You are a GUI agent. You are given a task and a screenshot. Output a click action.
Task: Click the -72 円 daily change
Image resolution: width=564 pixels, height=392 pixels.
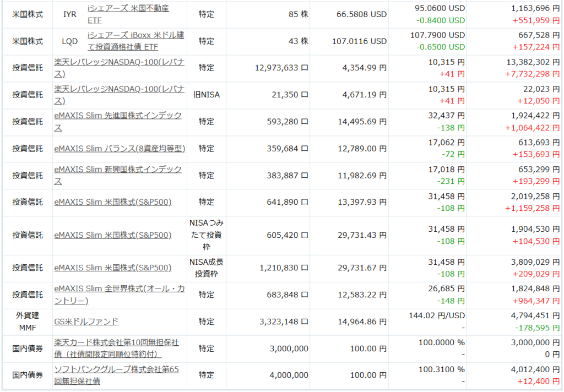[x=453, y=155]
